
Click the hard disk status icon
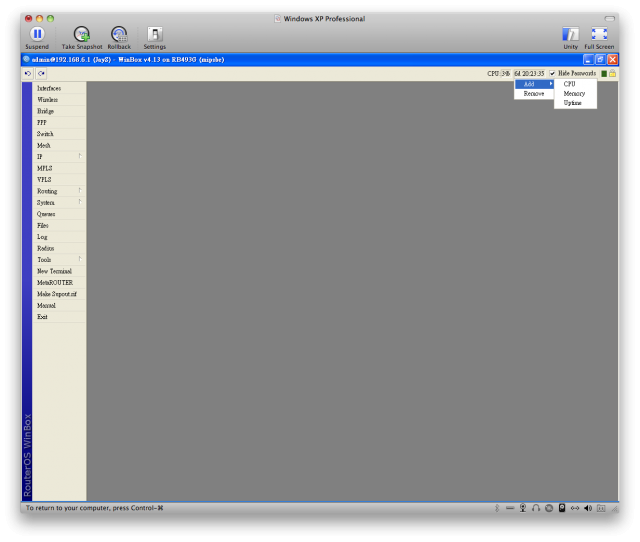(x=562, y=508)
